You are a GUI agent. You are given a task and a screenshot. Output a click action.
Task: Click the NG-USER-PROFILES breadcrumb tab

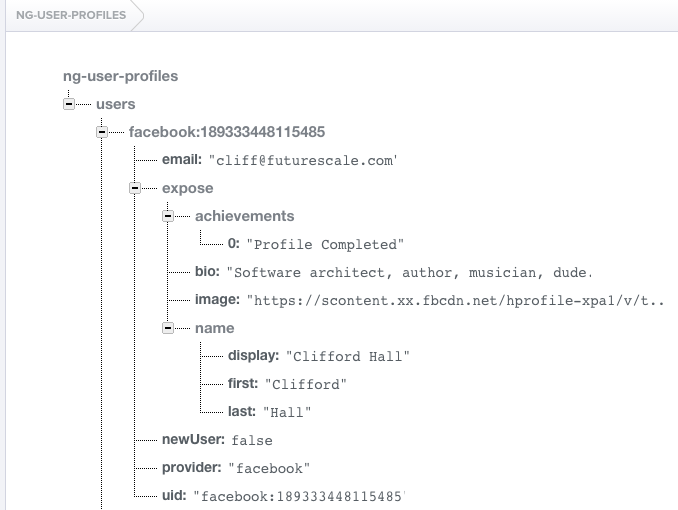[65, 16]
